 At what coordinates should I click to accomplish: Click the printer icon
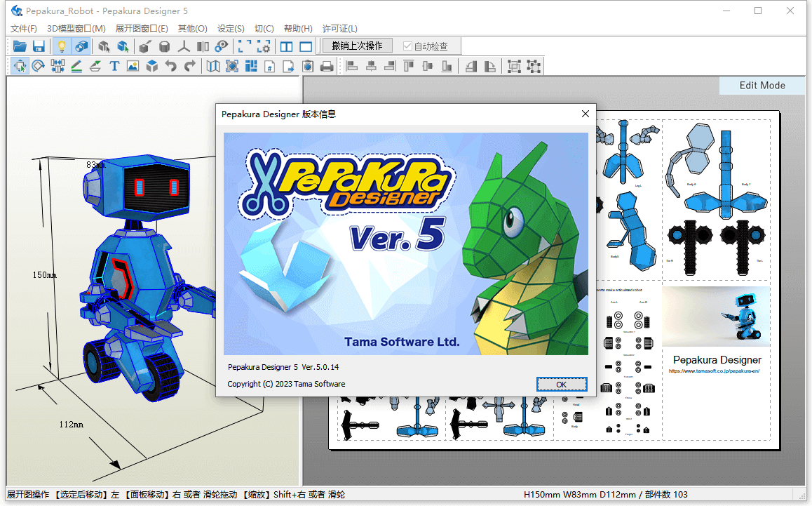pyautogui.click(x=327, y=66)
